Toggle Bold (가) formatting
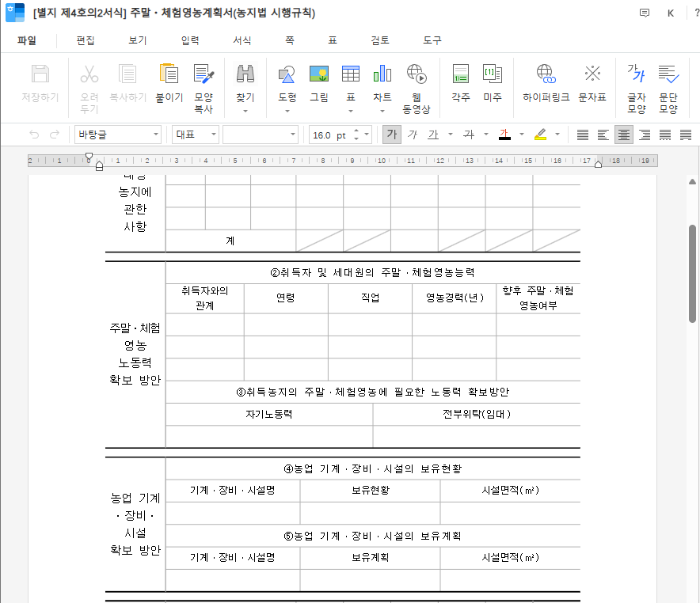Screen dimensions: 700x603 (391, 135)
